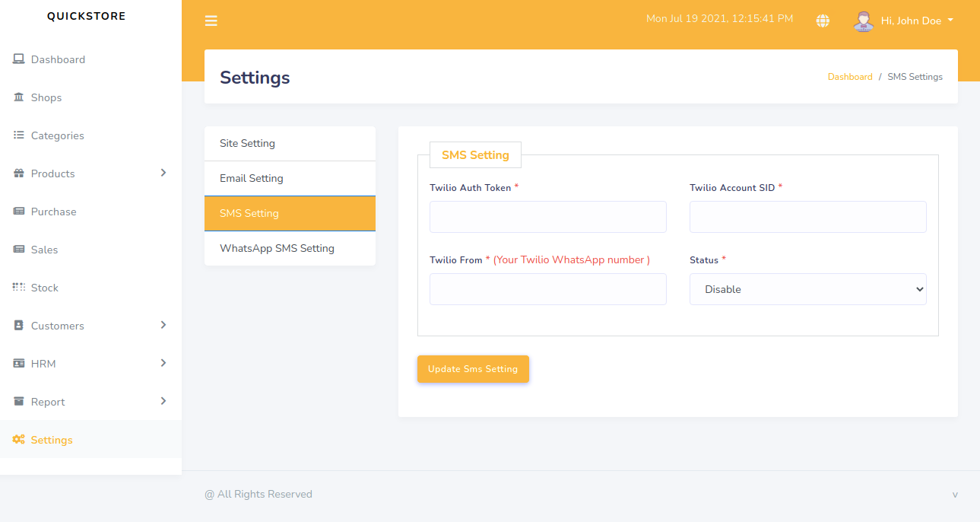Open the language globe icon
The height and width of the screenshot is (522, 980).
click(823, 21)
